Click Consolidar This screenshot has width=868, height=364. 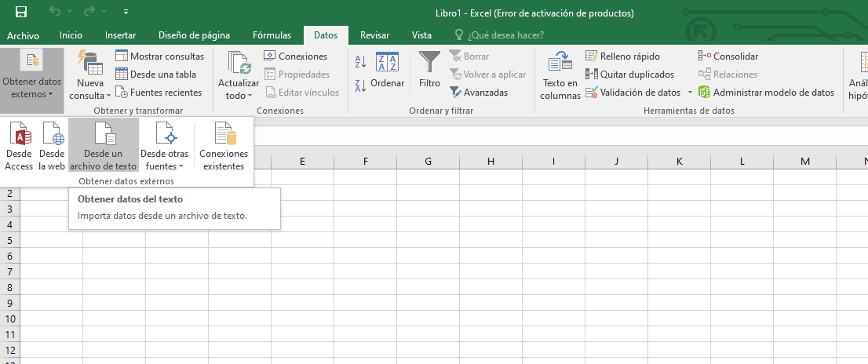tap(728, 56)
